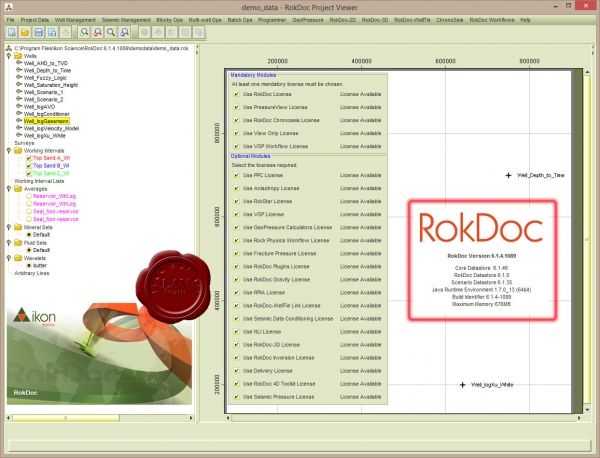Viewport: 600px width, 458px height.
Task: Click the RokDoc app icon in title bar
Action: pos(8,7)
